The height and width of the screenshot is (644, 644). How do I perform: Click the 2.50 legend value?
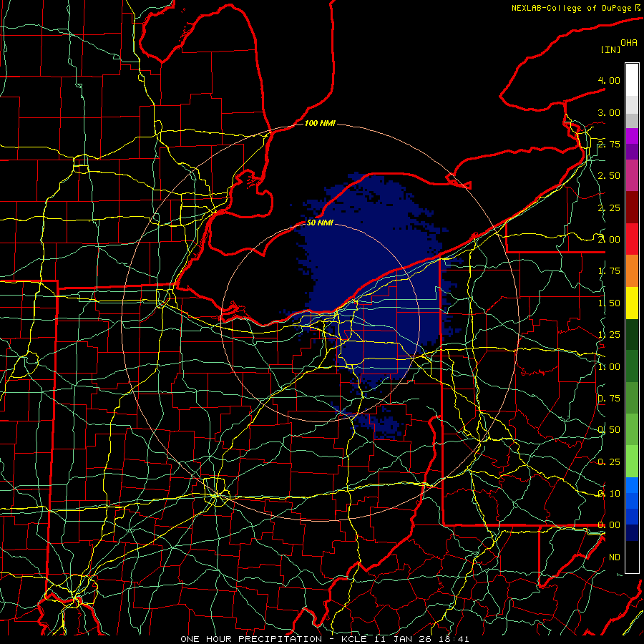pos(609,176)
